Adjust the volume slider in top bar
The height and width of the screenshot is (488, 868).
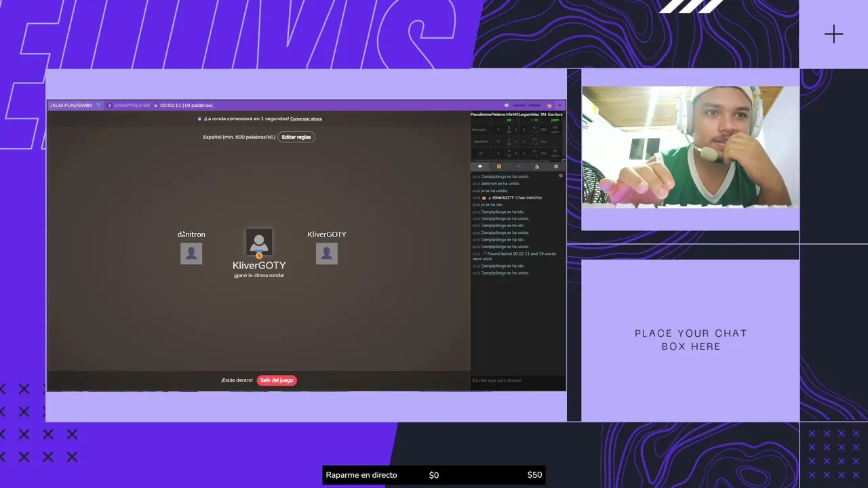pyautogui.click(x=527, y=105)
